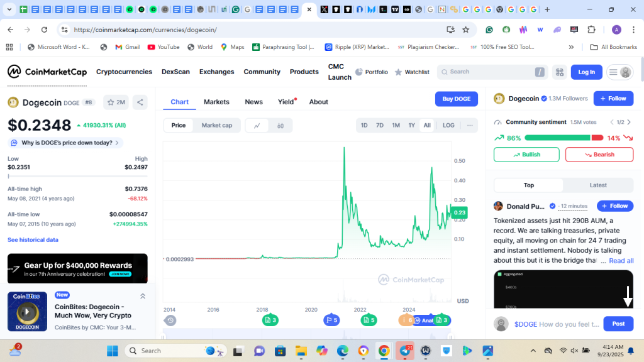Bookmark this page with the star icon

(466, 30)
